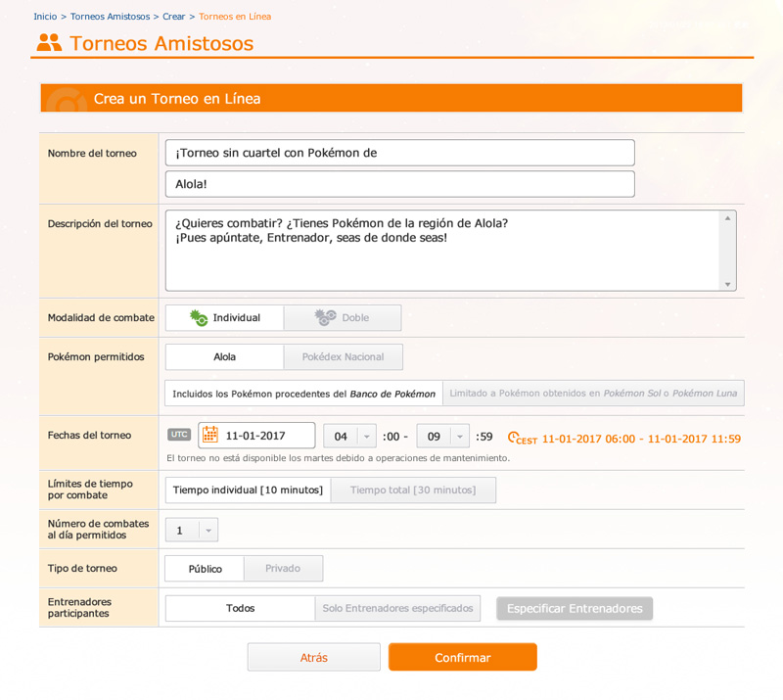Expand number of battles per day dropdown
This screenshot has height=700, width=783.
point(192,530)
